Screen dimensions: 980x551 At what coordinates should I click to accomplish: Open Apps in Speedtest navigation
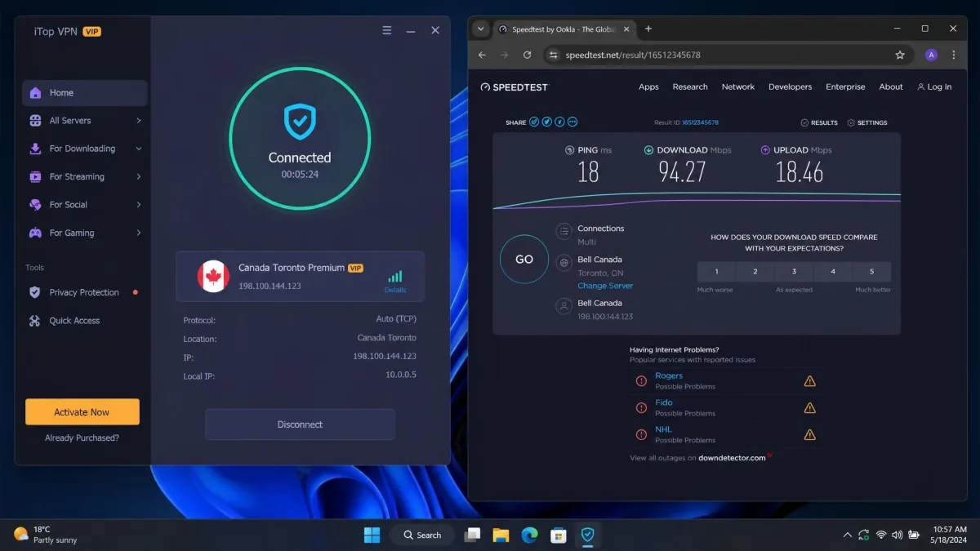(x=648, y=87)
